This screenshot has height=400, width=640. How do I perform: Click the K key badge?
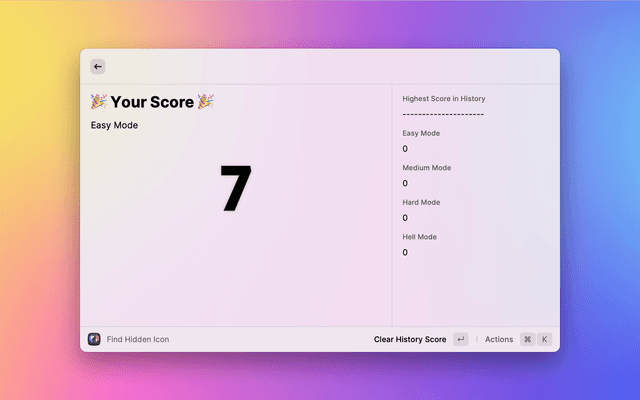(545, 339)
